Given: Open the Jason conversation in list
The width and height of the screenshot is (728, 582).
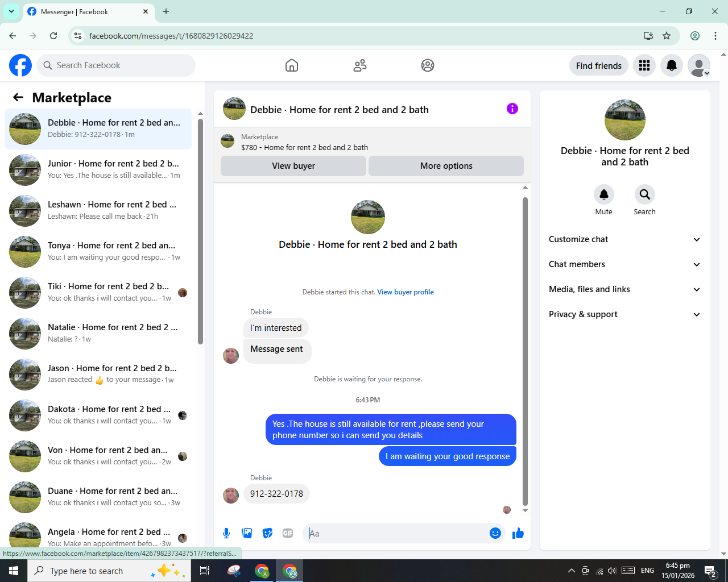Looking at the screenshot, I should [98, 375].
